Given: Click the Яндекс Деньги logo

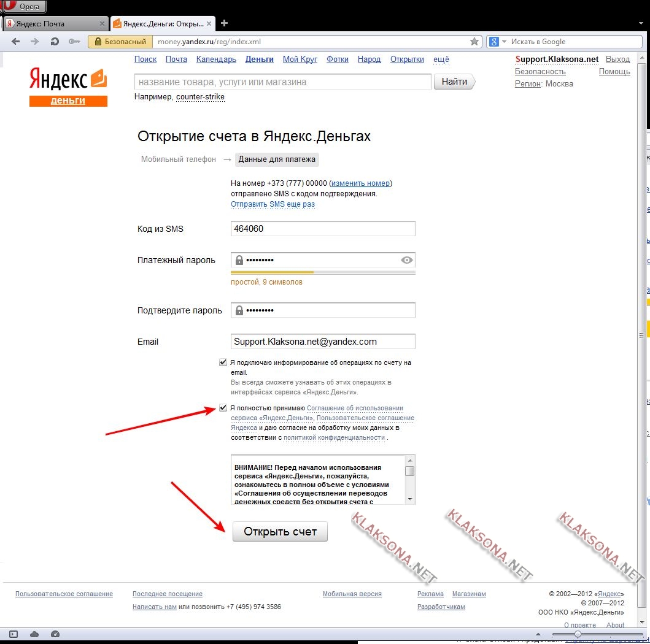Looking at the screenshot, I should tap(68, 87).
